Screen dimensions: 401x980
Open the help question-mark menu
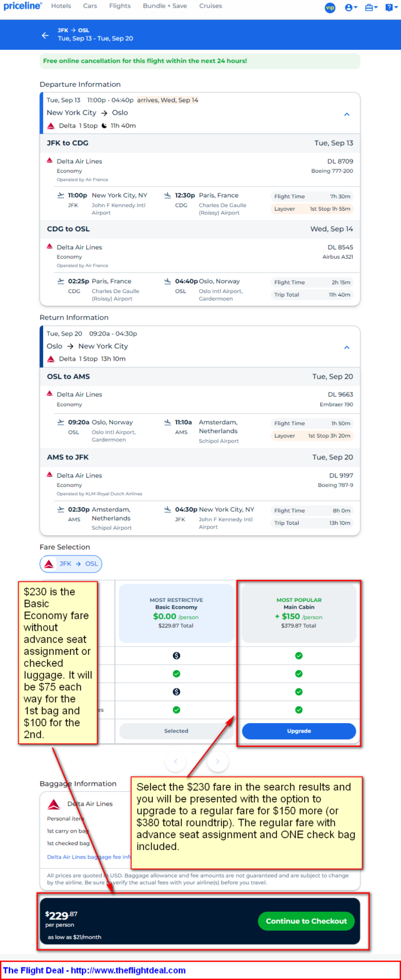(390, 8)
